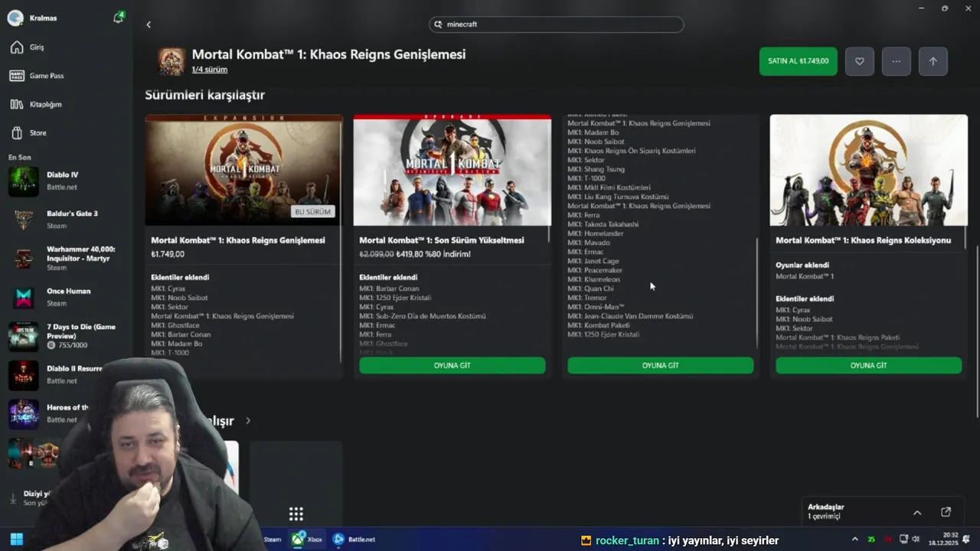Click 'Mortal Kombat™ 1: Khaos Reigns Koleksiyonu' title
Screen dimensions: 980x551
[x=864, y=240]
